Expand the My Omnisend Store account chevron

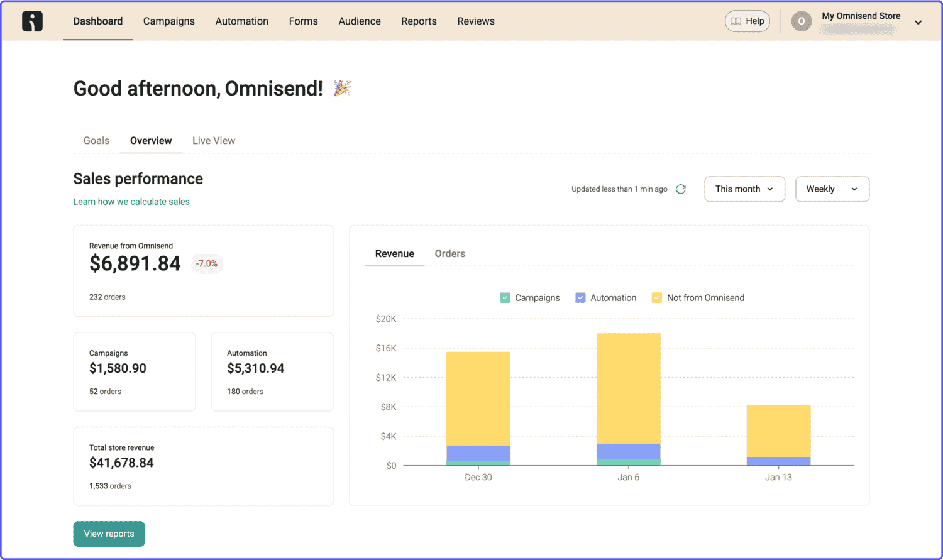[918, 23]
